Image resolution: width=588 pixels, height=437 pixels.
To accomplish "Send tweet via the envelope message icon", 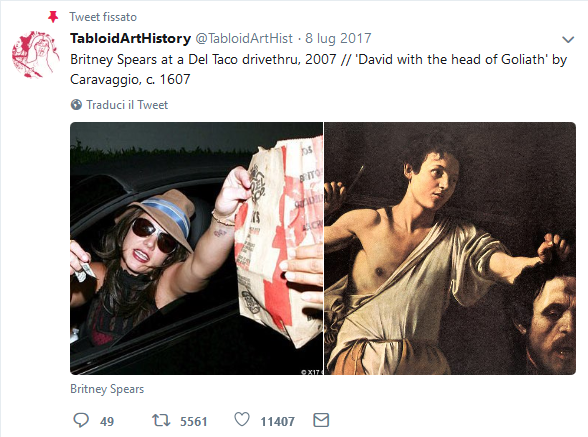I will pos(321,420).
